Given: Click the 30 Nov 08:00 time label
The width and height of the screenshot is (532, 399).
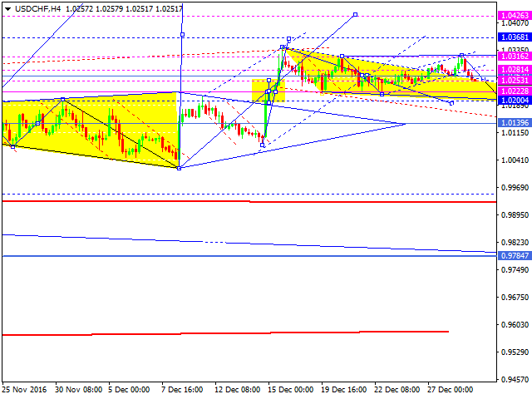Looking at the screenshot, I should coord(78,390).
